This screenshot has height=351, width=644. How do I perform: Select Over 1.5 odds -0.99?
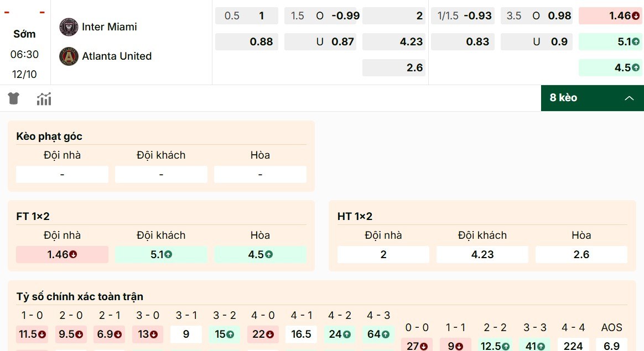click(x=322, y=16)
